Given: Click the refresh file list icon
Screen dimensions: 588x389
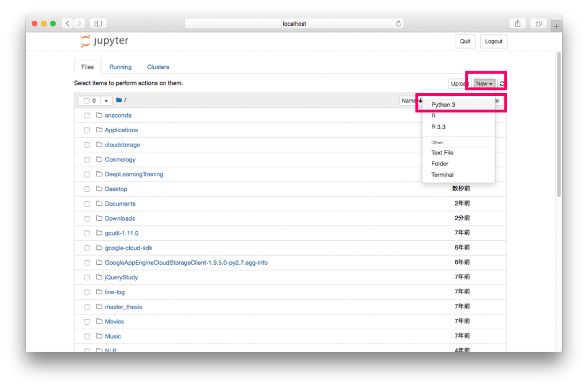Looking at the screenshot, I should coord(502,84).
